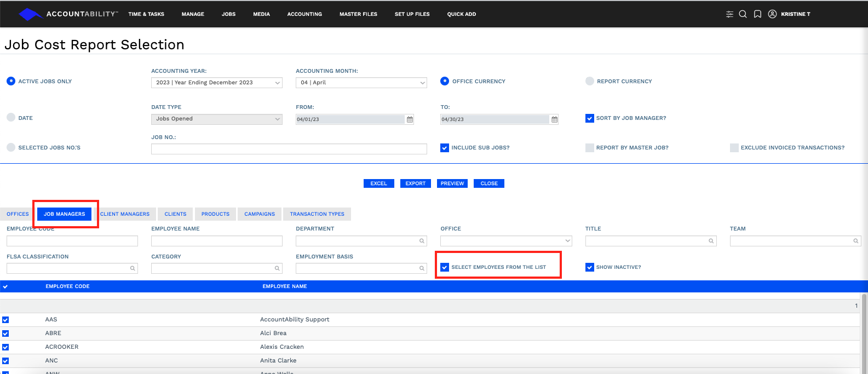Viewport: 868px width, 374px height.
Task: Click the Department field search icon
Action: pyautogui.click(x=422, y=241)
